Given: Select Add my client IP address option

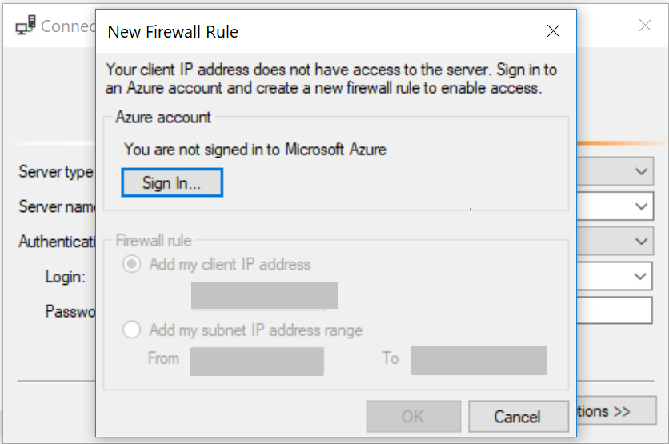Looking at the screenshot, I should (131, 265).
